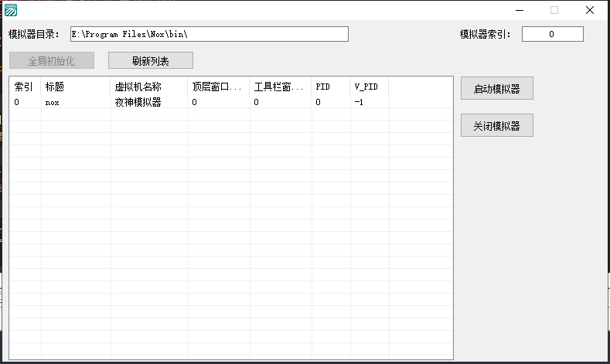
Task: Click the 工具栏窗... column header
Action: tap(281, 87)
